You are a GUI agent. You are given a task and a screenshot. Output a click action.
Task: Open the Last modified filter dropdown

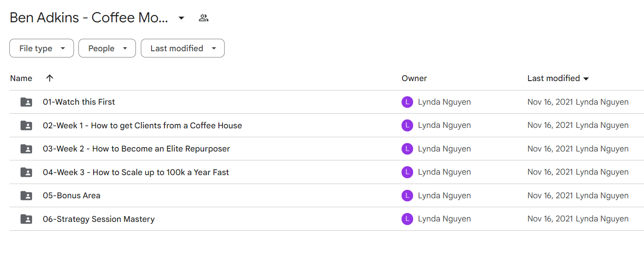pyautogui.click(x=183, y=48)
